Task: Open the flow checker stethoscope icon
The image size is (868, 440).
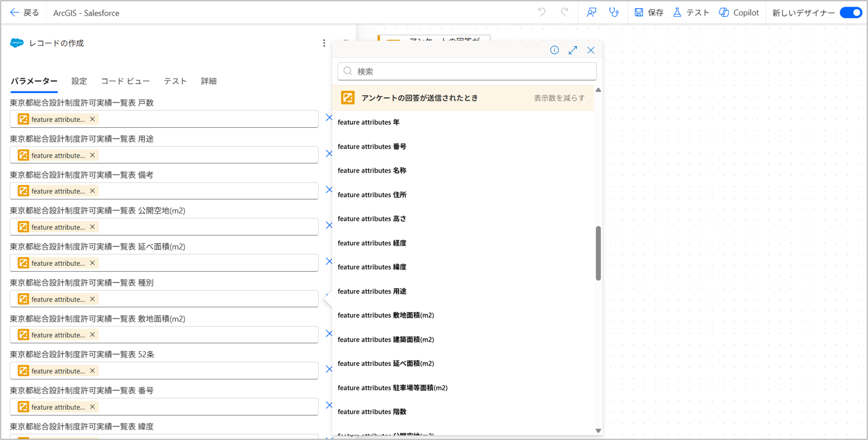Action: coord(614,12)
